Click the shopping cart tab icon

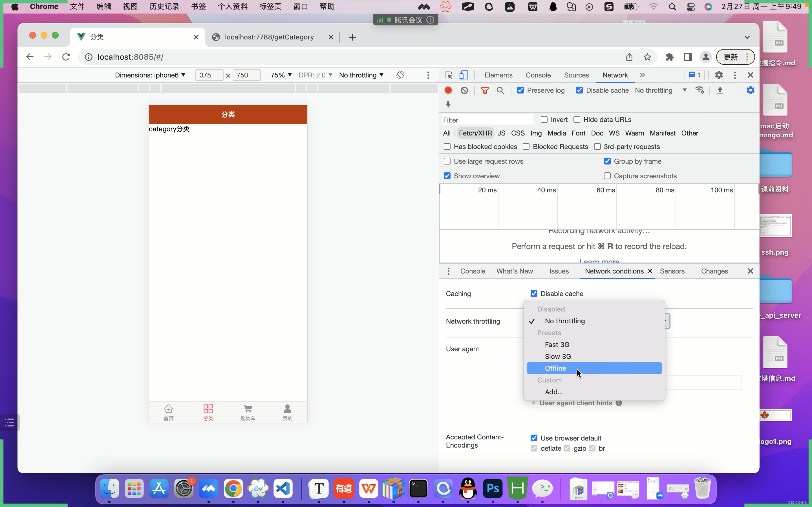click(248, 409)
